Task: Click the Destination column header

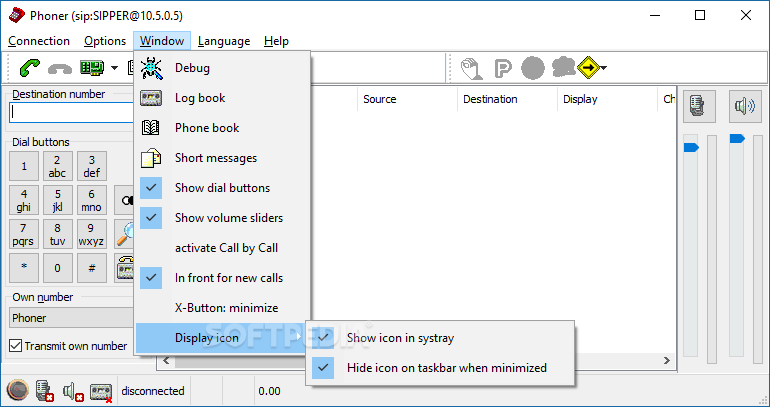Action: tap(507, 99)
